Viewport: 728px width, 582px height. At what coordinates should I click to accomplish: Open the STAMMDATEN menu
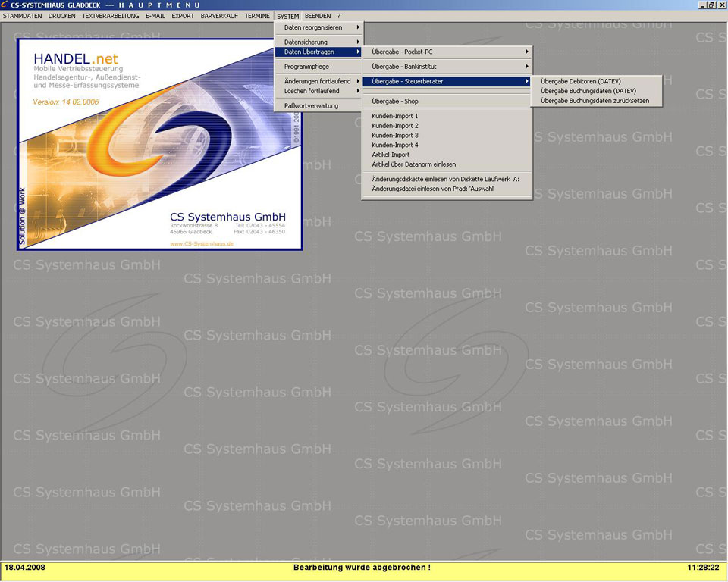coord(23,16)
